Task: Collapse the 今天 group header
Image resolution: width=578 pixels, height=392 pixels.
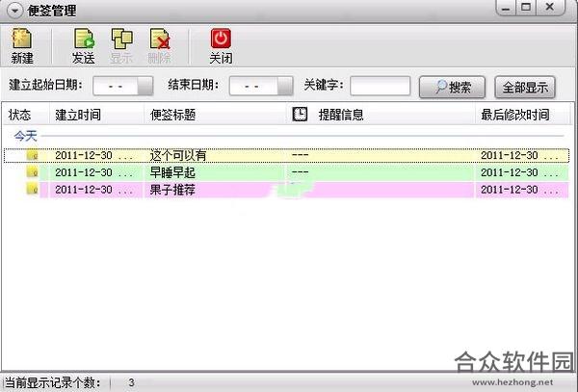Action: click(x=25, y=136)
